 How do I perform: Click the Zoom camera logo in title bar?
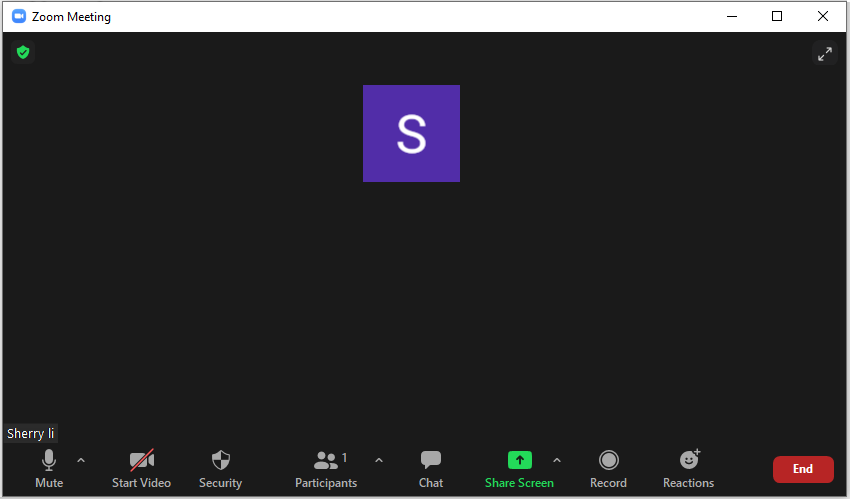[19, 16]
